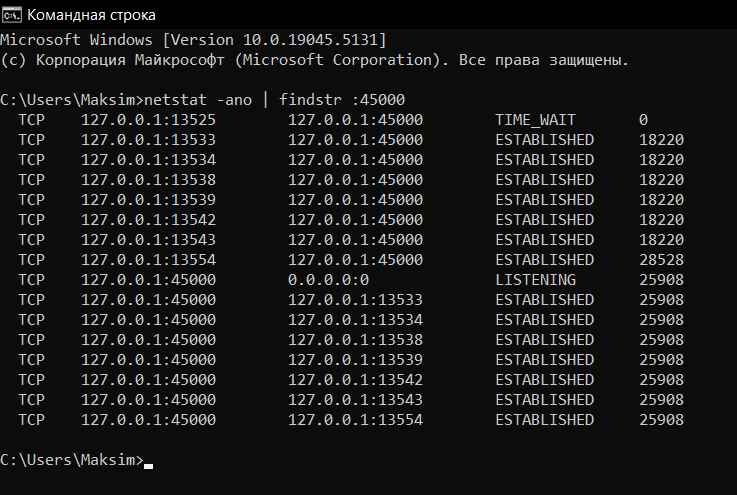Click PID 25908 in the LISTENING row
The height and width of the screenshot is (495, 737).
[x=661, y=280]
